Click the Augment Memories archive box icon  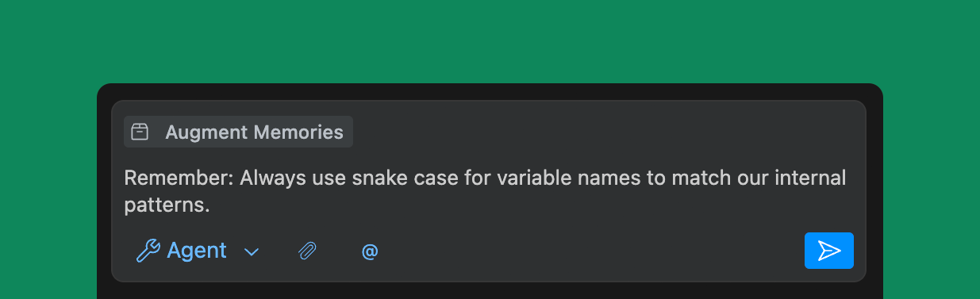(140, 132)
